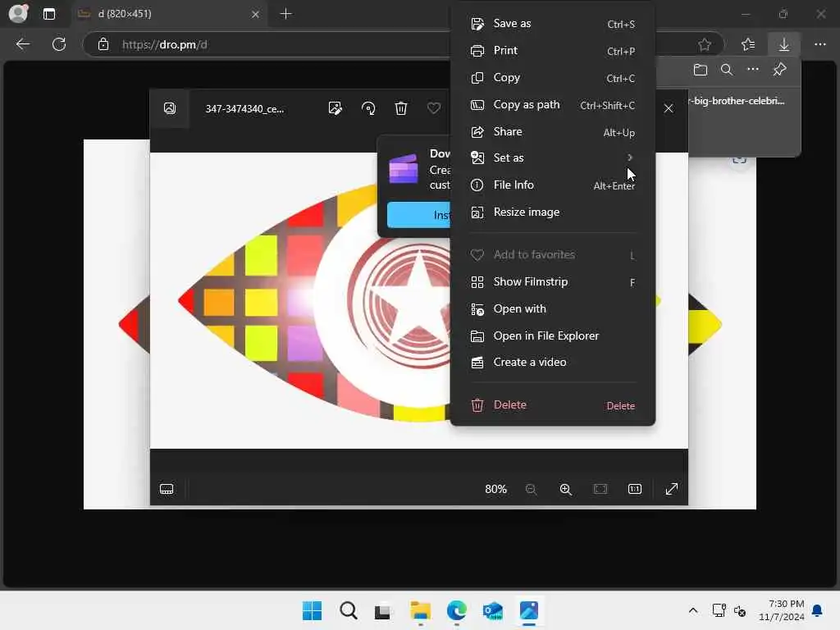Image resolution: width=840 pixels, height=630 pixels.
Task: Open a new tab with plus button
Action: click(x=286, y=14)
